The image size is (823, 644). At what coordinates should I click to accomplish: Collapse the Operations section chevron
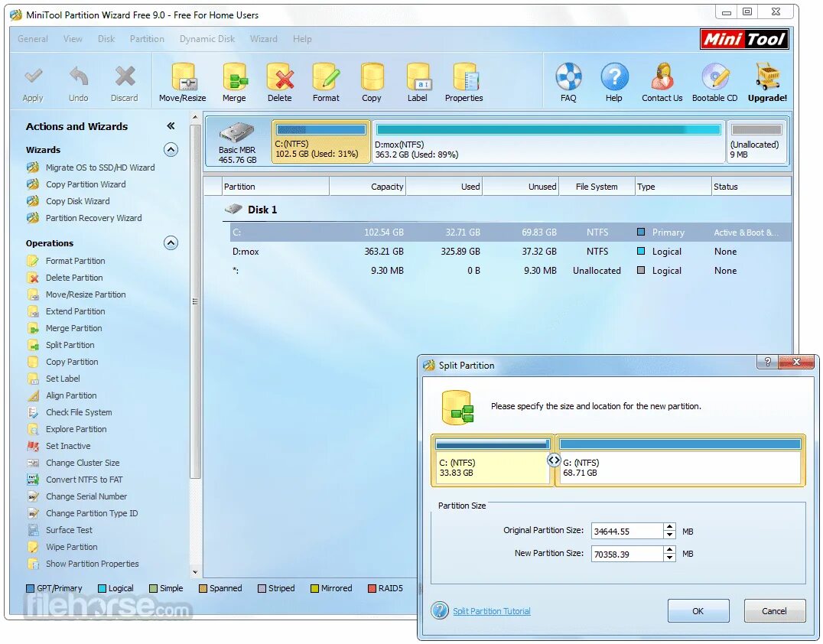tap(171, 243)
